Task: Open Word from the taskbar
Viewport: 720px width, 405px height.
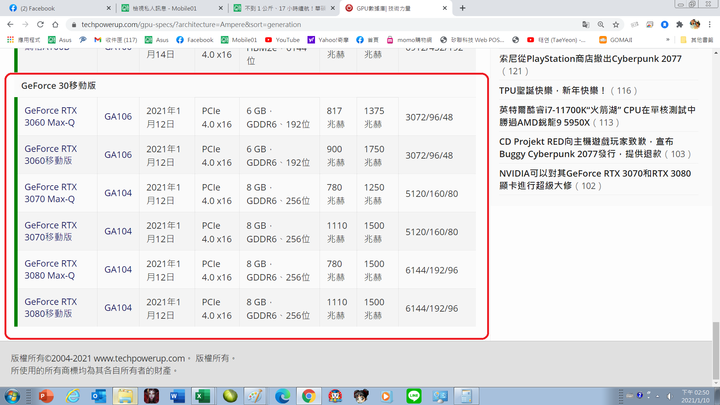Action: 177,396
